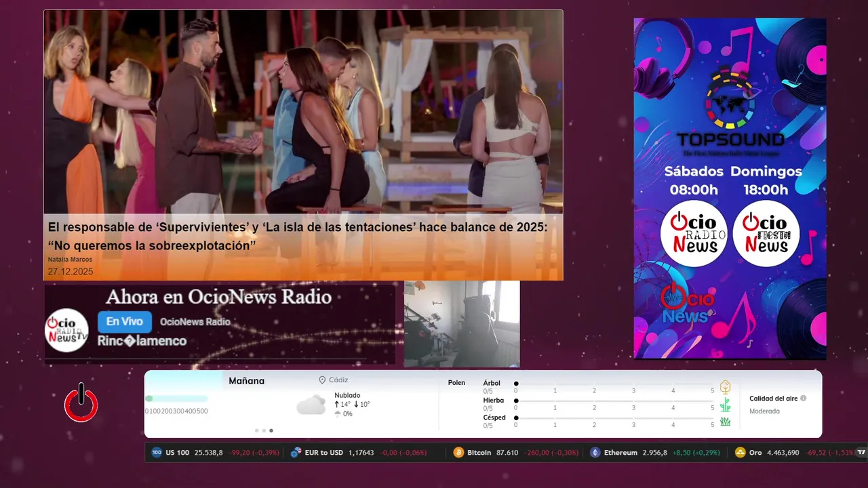The width and height of the screenshot is (868, 488).
Task: Click the Ethereum coin icon
Action: (595, 452)
